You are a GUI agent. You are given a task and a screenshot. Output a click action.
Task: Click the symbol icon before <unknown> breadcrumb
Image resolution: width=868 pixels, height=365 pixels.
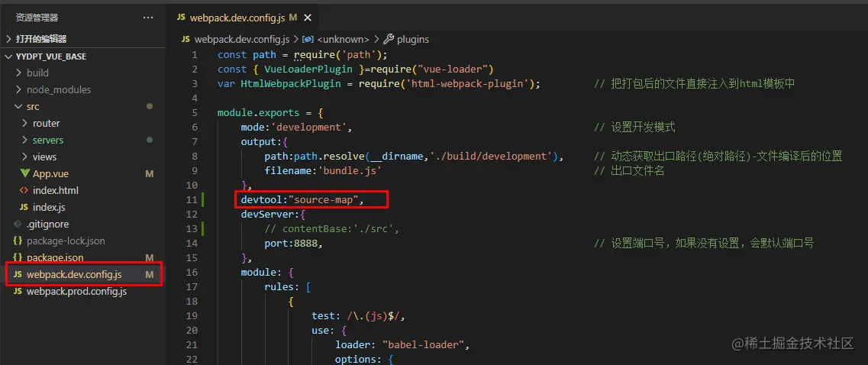tap(308, 39)
